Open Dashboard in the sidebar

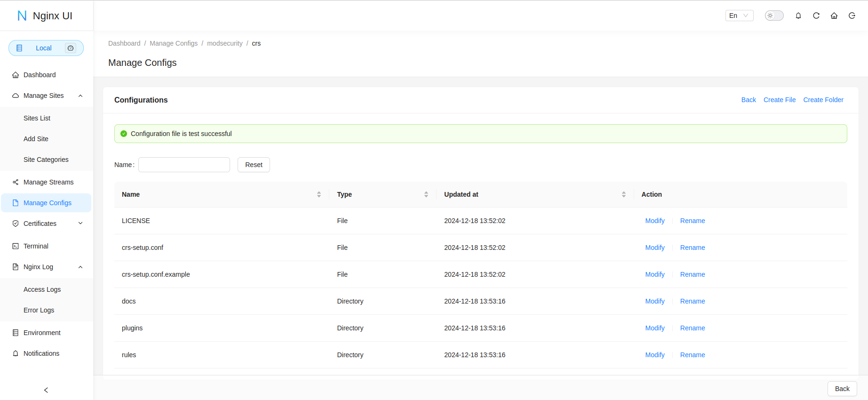point(46,75)
